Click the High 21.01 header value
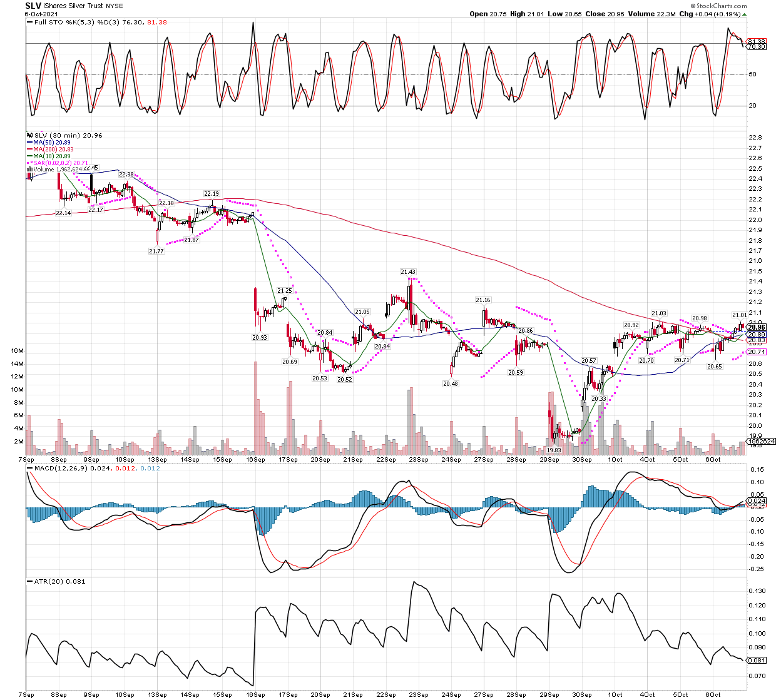This screenshot has width=776, height=700. pyautogui.click(x=528, y=14)
